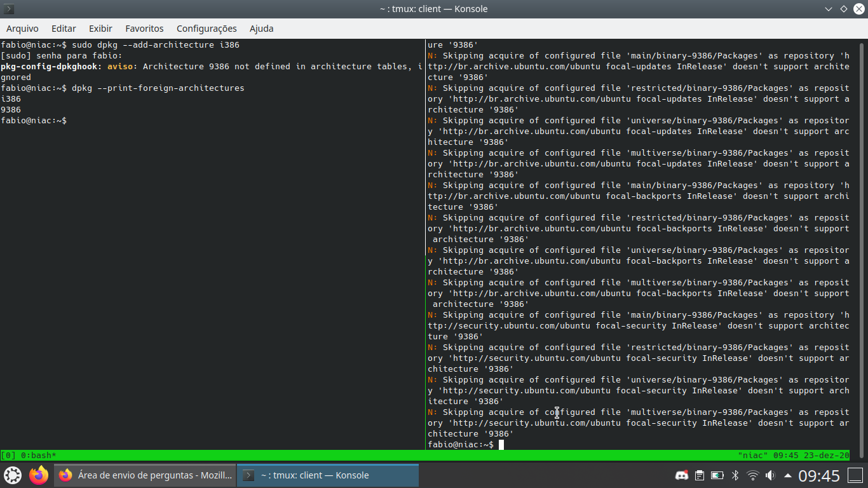Click the Show Desktop button
The width and height of the screenshot is (868, 488).
pos(855,475)
